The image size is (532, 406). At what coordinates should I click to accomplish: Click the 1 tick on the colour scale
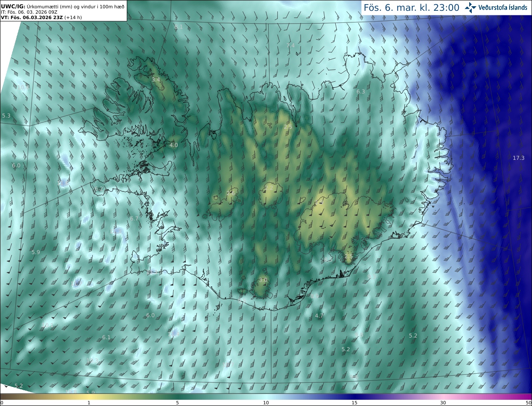89,403
